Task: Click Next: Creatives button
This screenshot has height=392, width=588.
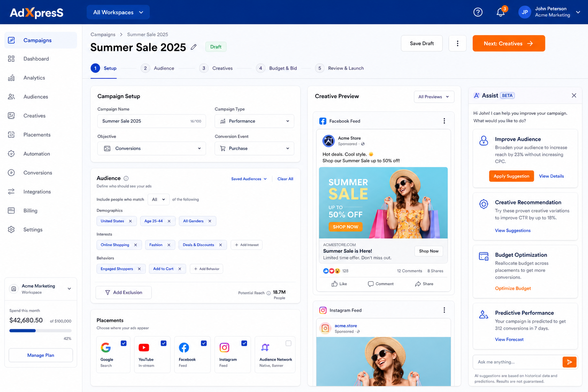Action: 509,43
